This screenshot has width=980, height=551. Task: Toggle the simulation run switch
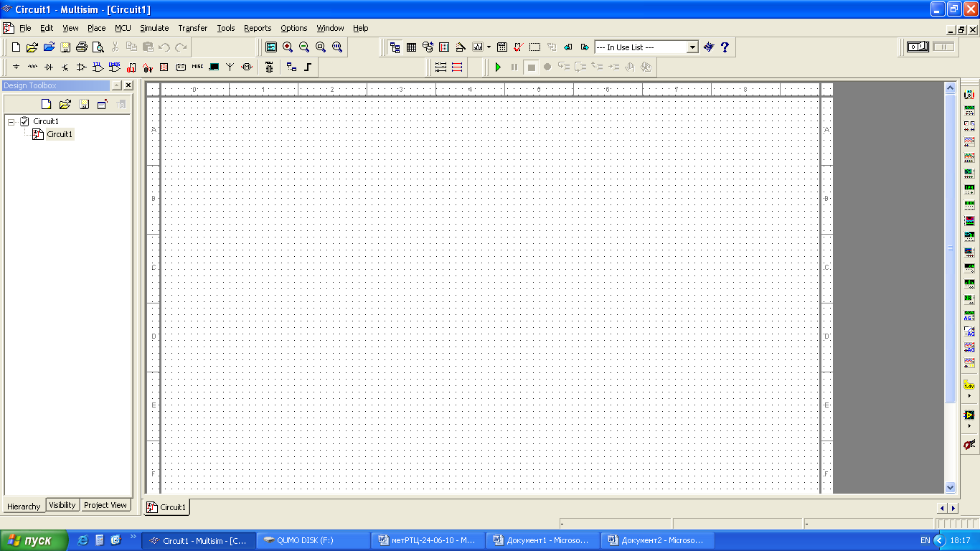(x=918, y=47)
